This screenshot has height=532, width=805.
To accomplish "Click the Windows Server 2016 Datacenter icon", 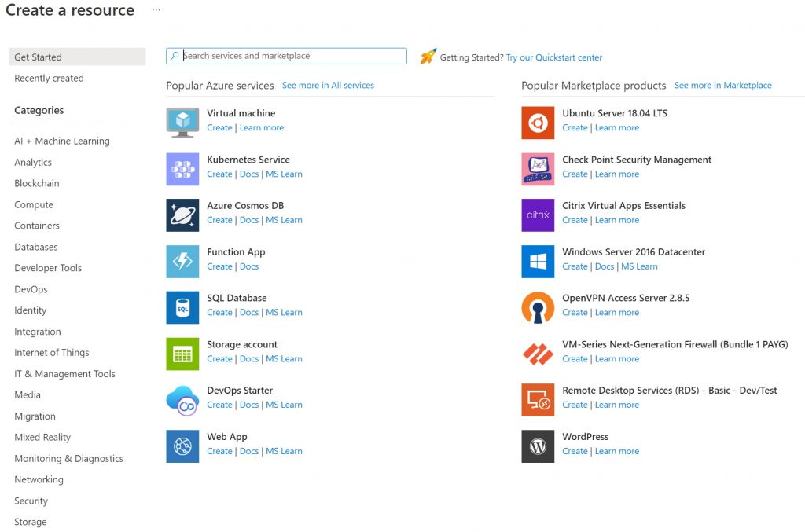I will click(538, 261).
